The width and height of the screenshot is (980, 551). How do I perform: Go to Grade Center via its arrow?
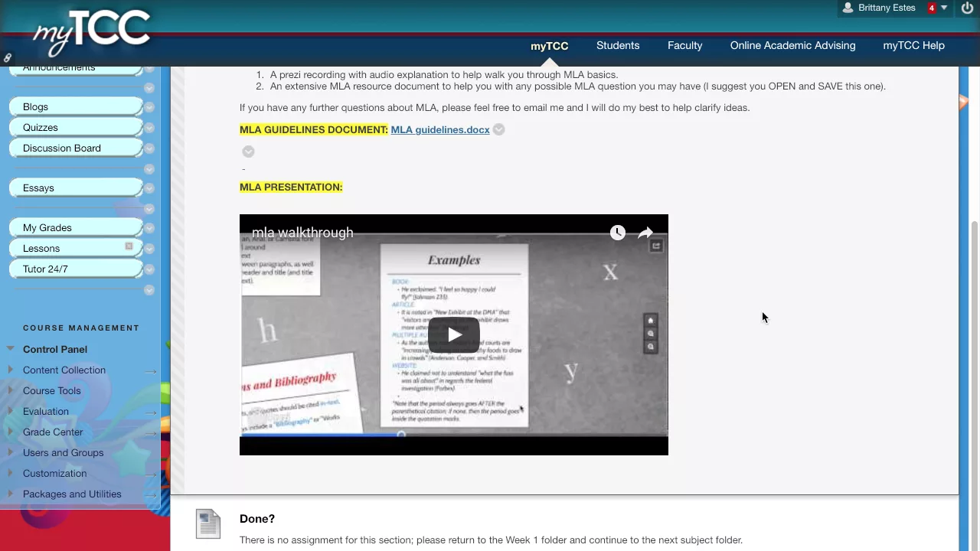tap(151, 433)
